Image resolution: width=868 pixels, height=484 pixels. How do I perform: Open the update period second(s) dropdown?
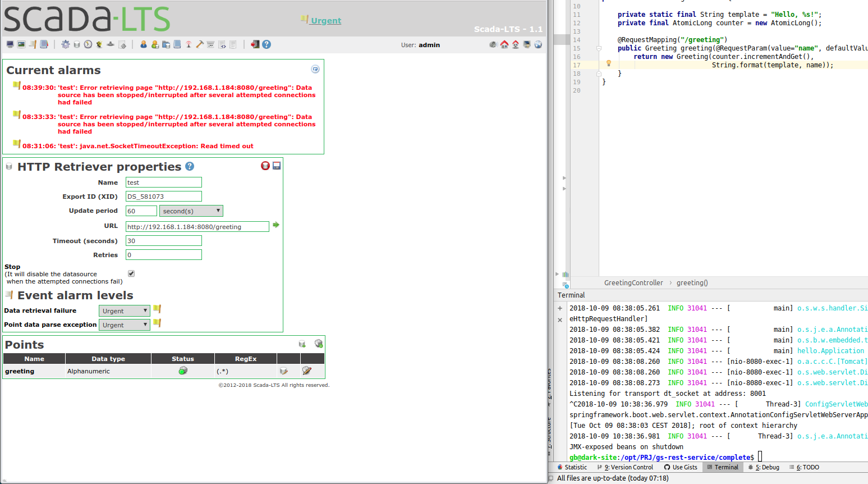pos(191,211)
